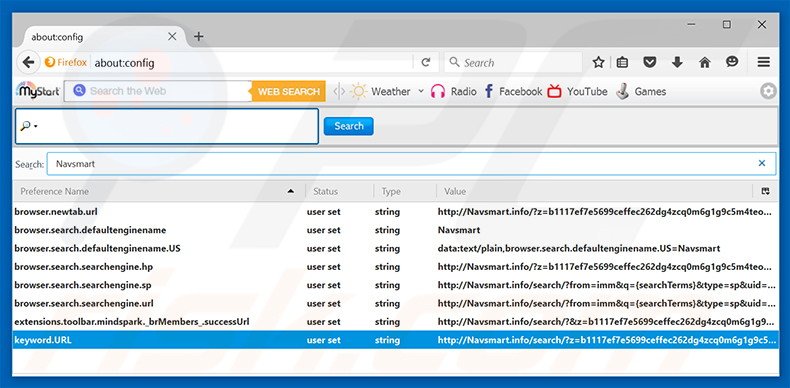
Task: Select browser.search.searchengine.sp preference
Action: (x=395, y=285)
